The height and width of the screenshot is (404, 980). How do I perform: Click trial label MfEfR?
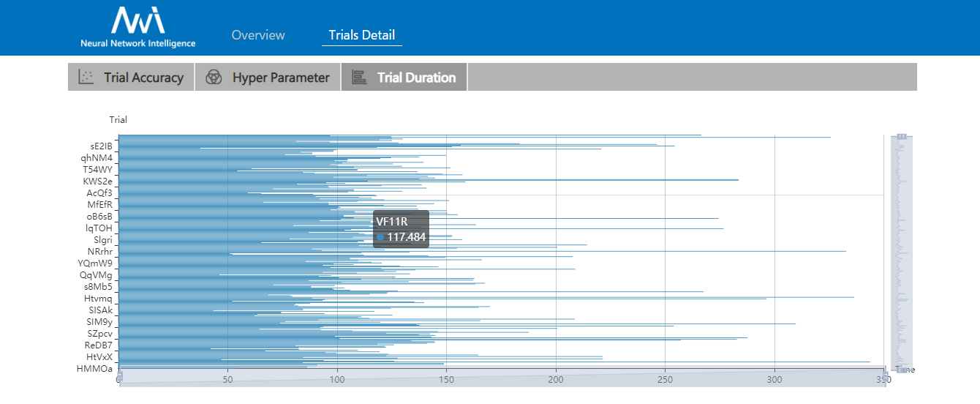(x=99, y=204)
